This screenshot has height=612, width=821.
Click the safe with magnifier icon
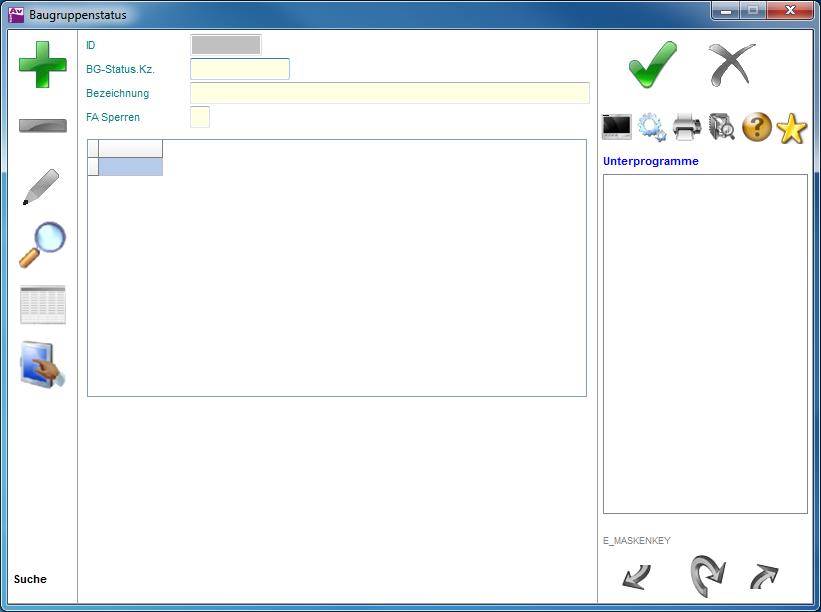coord(722,127)
